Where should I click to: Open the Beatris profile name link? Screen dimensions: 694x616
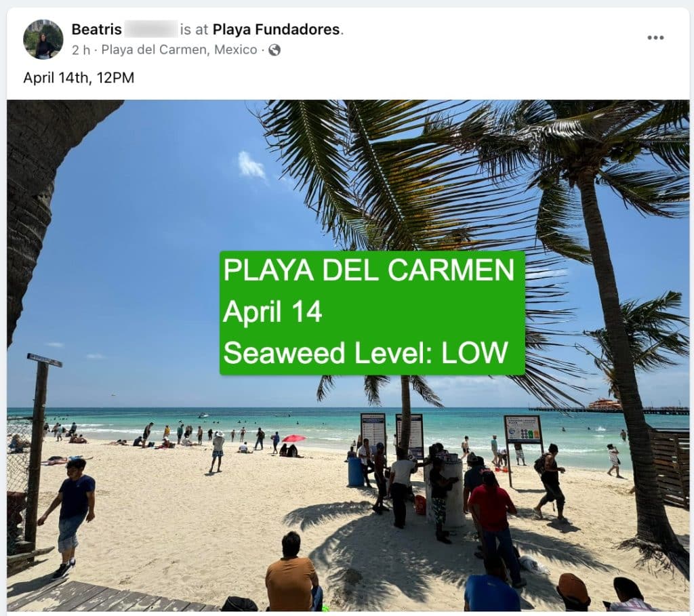tap(96, 29)
